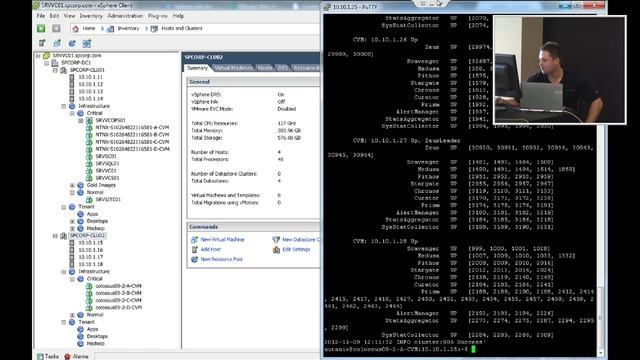Viewport: 640px width, 360px height.
Task: Select SPCORP-CLU02 cluster in tree
Action: pyautogui.click(x=87, y=236)
